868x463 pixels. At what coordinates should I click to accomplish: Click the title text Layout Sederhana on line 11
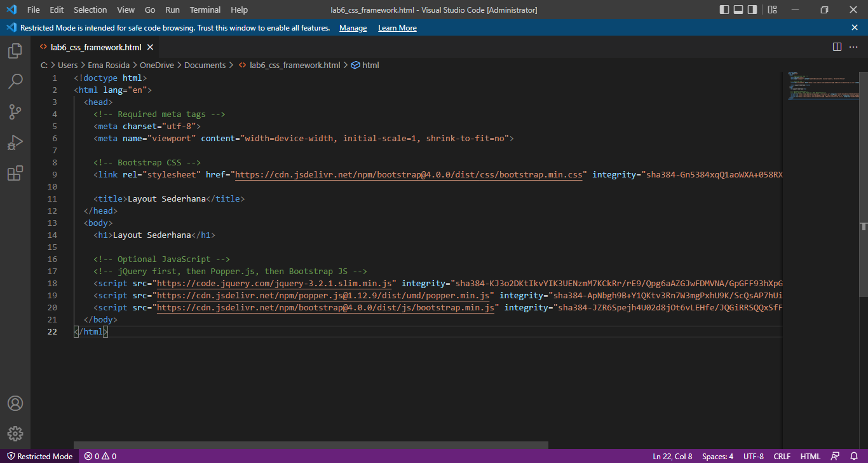click(167, 198)
